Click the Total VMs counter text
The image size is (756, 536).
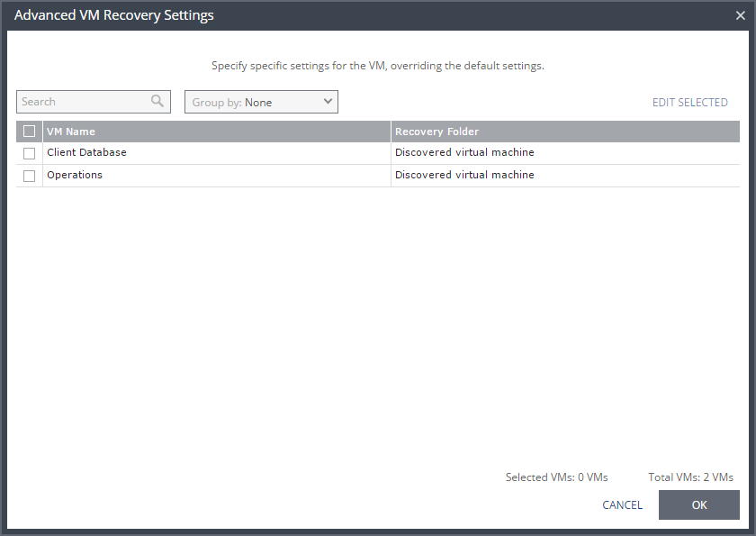click(x=690, y=477)
